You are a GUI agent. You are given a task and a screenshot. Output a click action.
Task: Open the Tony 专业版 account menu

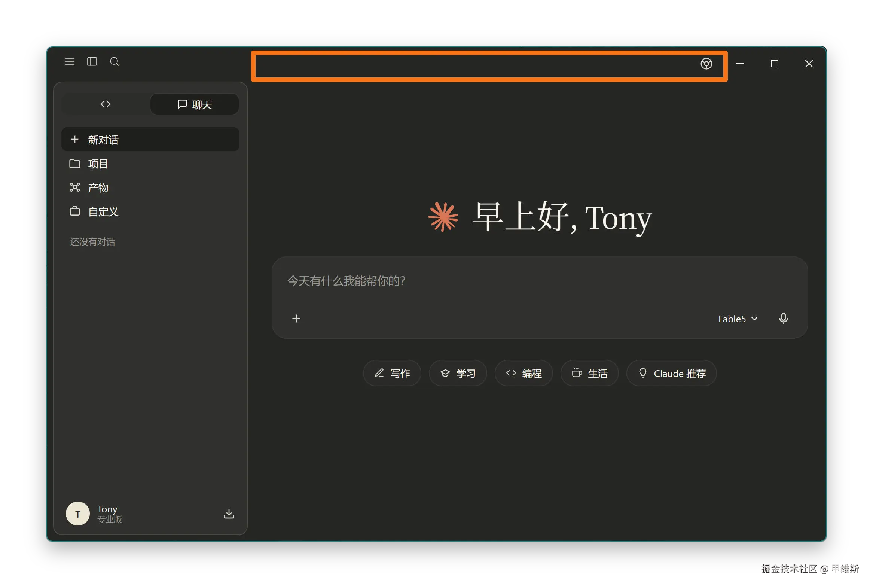click(x=110, y=514)
